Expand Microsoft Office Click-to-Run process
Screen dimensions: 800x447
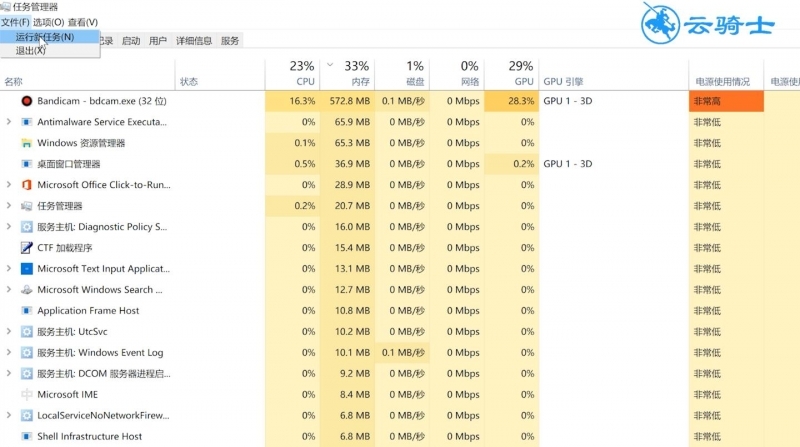[9, 185]
